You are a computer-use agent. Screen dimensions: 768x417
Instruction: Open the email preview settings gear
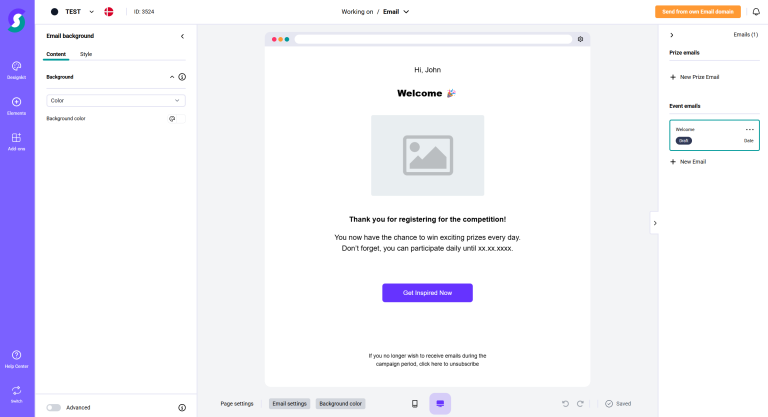(x=580, y=39)
